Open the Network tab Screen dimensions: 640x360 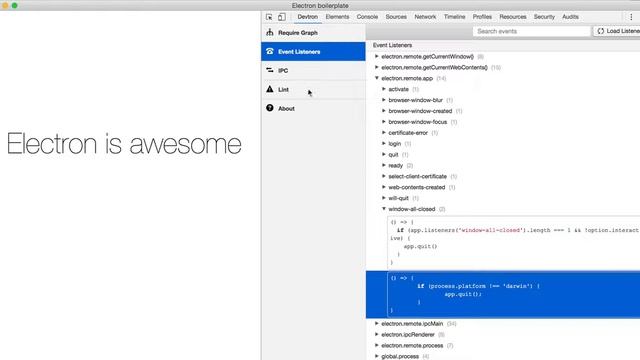point(425,17)
